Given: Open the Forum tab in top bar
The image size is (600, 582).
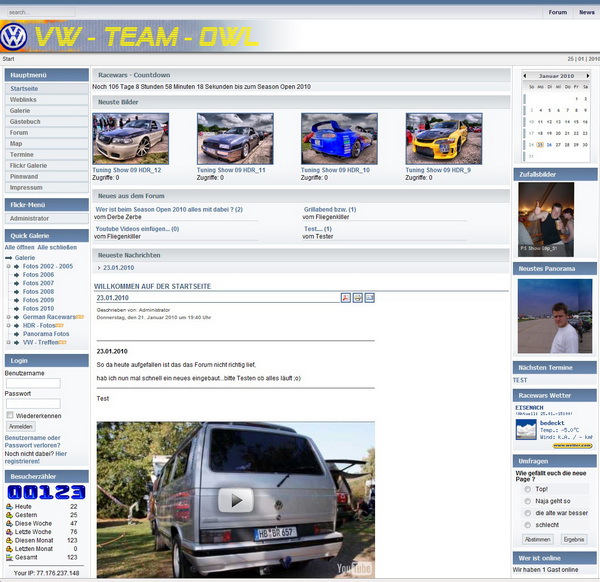Looking at the screenshot, I should click(x=557, y=13).
